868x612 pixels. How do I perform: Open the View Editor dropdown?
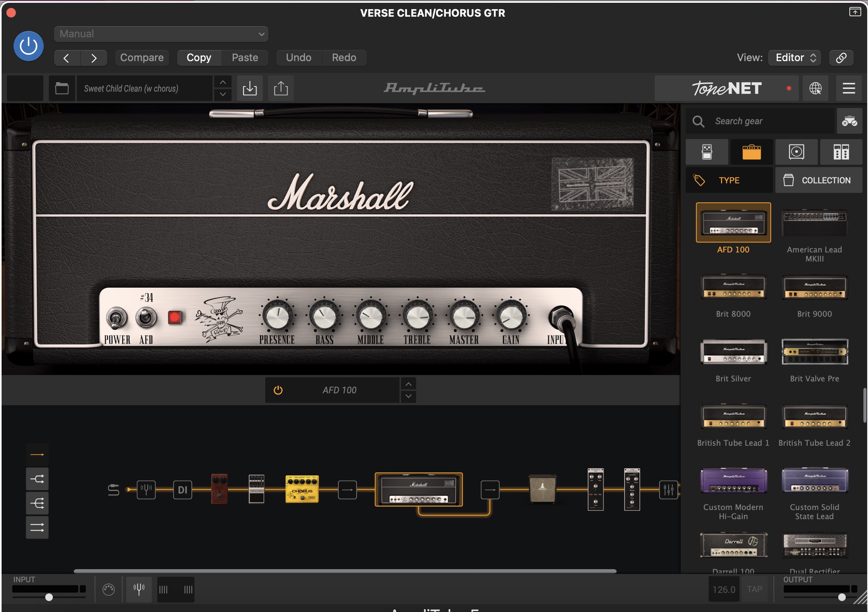795,58
